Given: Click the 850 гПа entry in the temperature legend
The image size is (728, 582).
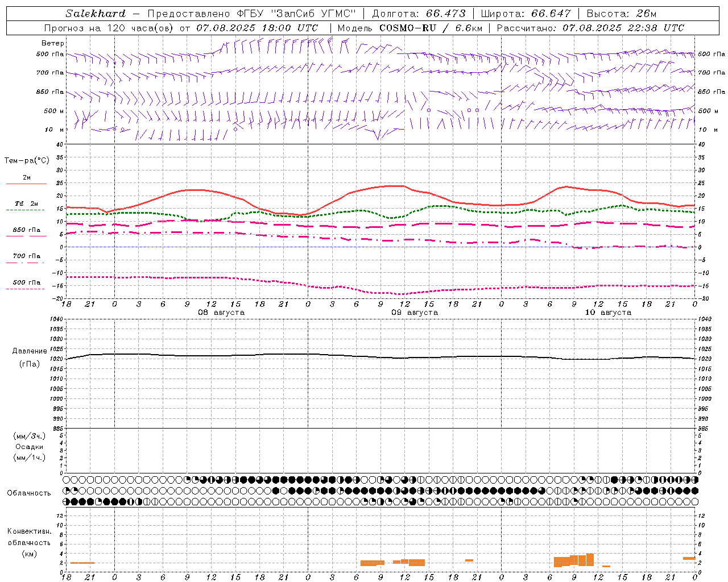Looking at the screenshot, I should pos(27,230).
